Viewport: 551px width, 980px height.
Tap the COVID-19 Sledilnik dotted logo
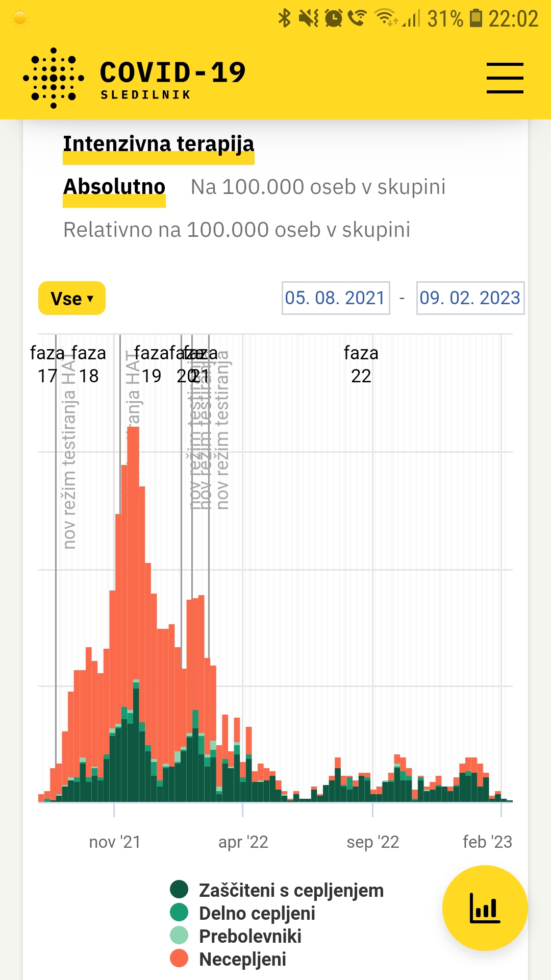pos(54,78)
